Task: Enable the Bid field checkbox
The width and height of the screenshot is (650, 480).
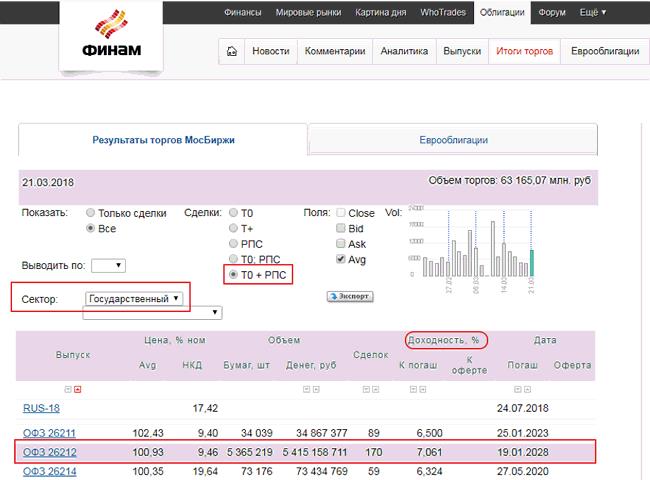Action: pyautogui.click(x=341, y=228)
